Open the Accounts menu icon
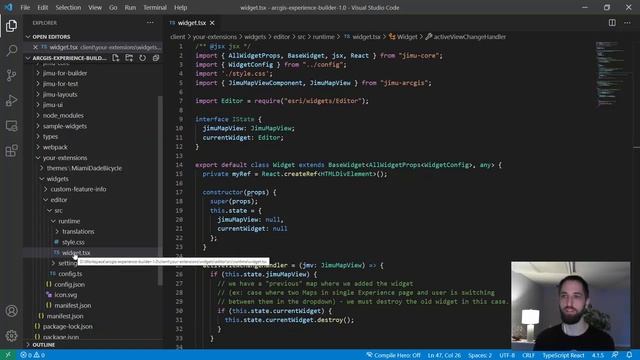Screen dimensions: 640x360 pos(11,311)
